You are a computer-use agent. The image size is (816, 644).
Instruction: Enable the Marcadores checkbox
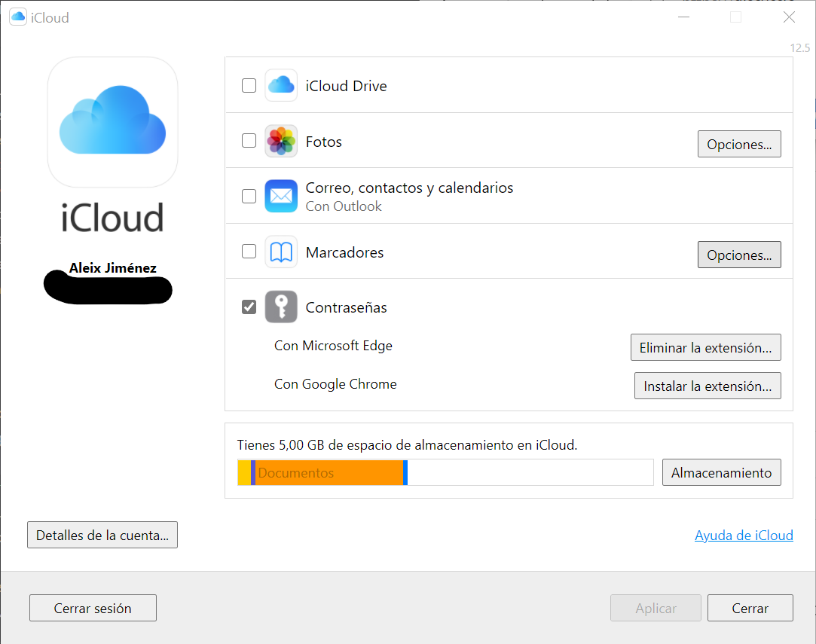pyautogui.click(x=249, y=252)
